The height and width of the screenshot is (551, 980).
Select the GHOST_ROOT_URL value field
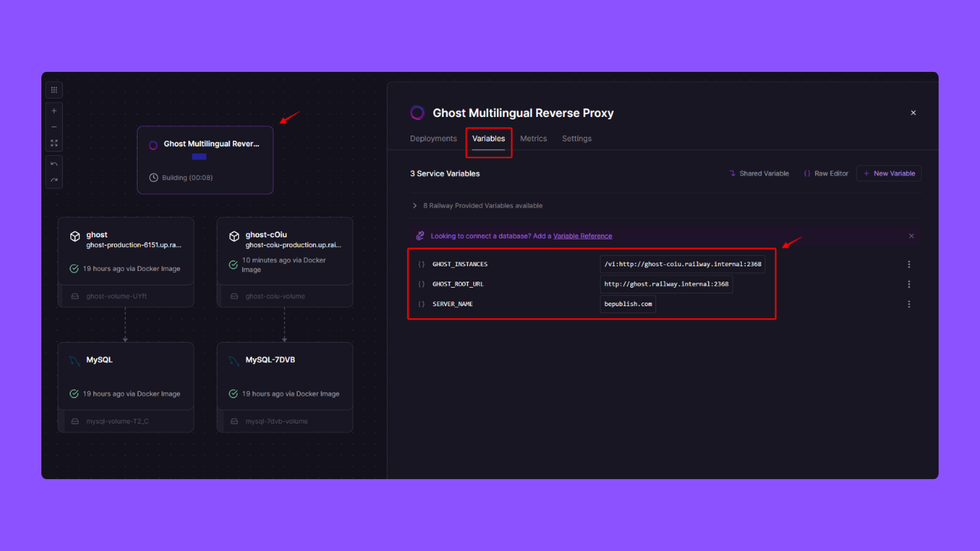665,284
